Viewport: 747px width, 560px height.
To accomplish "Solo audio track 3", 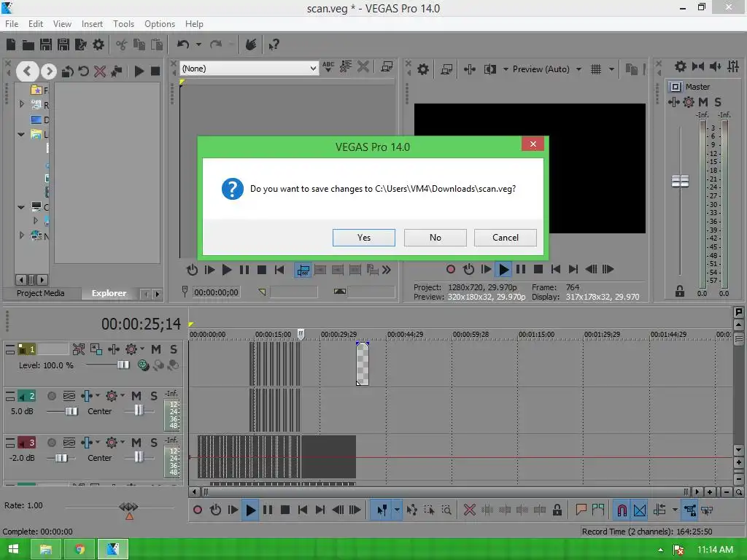I will pos(154,443).
